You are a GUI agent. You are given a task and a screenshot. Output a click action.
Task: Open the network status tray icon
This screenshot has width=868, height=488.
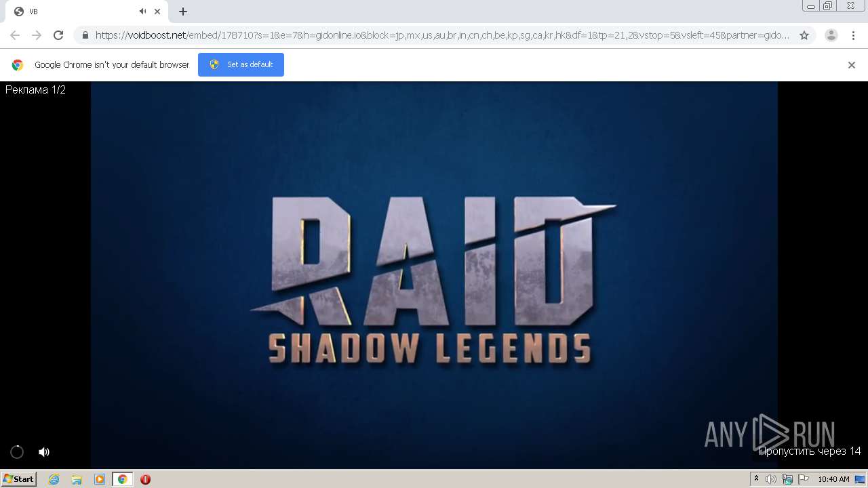pos(787,479)
